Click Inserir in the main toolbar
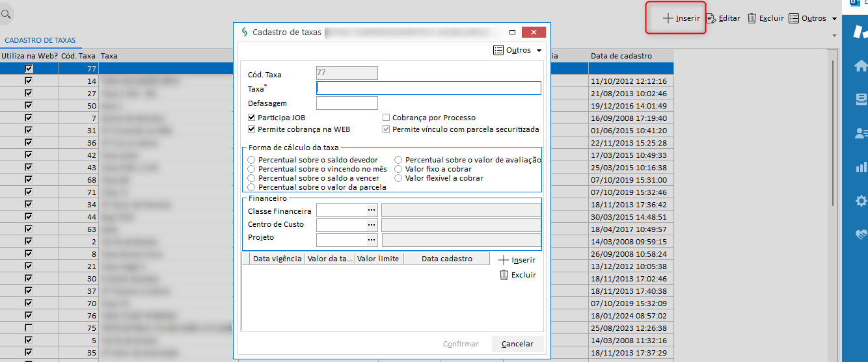This screenshot has width=868, height=362. [681, 18]
